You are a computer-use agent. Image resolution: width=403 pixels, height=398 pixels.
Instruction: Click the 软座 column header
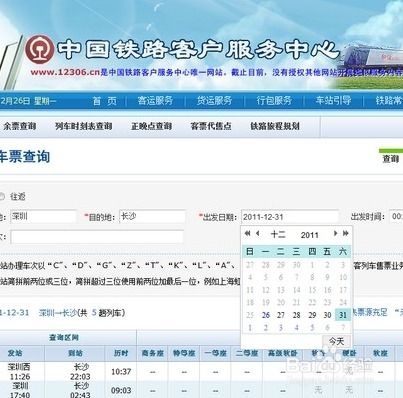(380, 353)
